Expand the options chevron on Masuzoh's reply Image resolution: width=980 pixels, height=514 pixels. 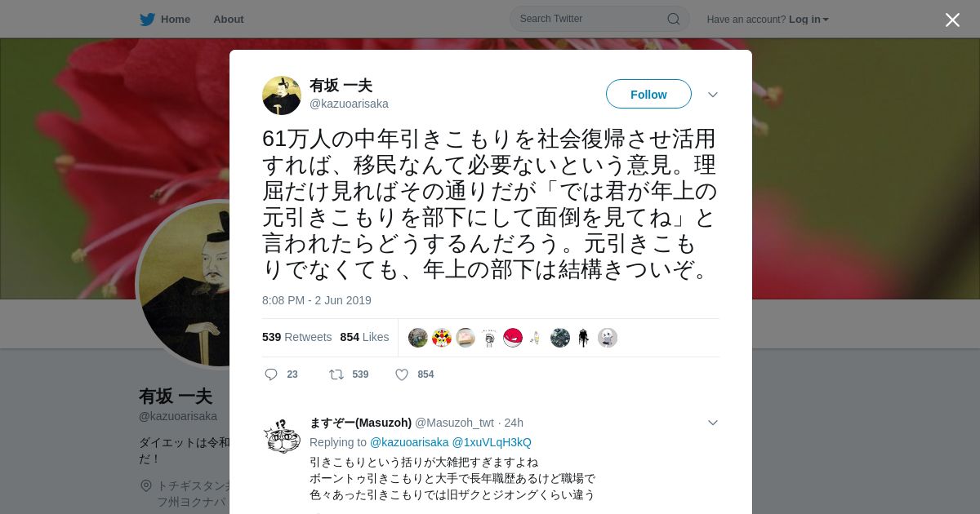click(713, 423)
